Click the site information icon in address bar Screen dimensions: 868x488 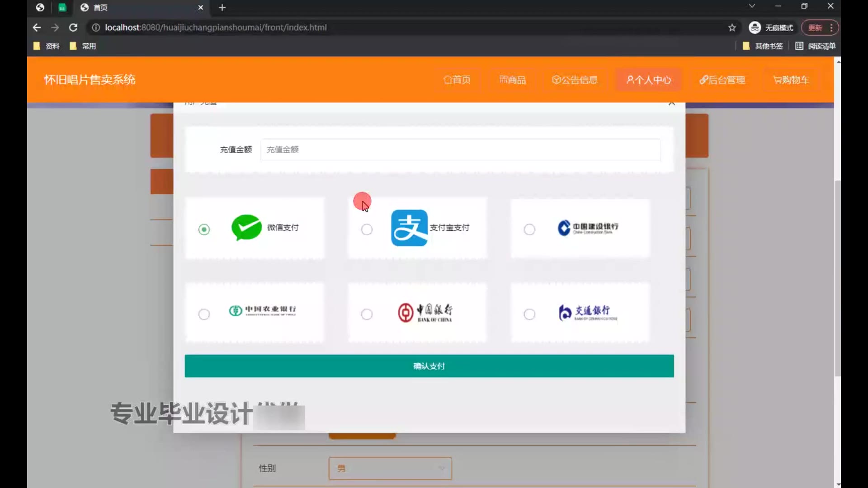(x=96, y=28)
